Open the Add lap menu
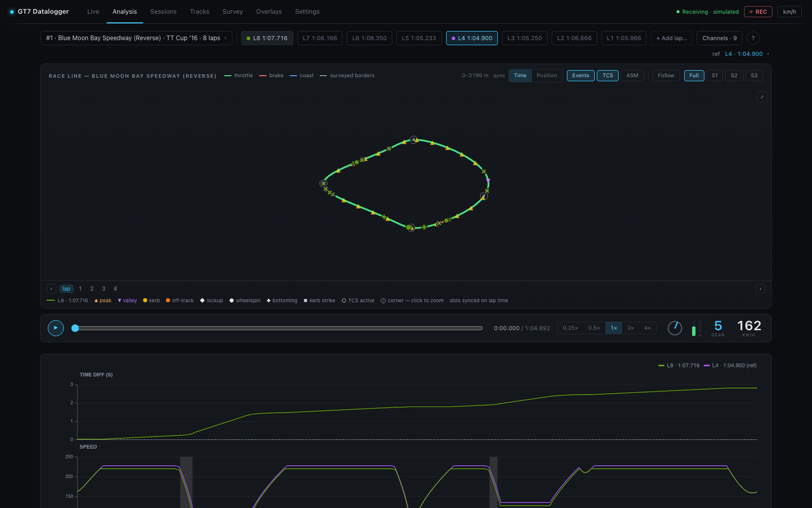 click(x=671, y=38)
